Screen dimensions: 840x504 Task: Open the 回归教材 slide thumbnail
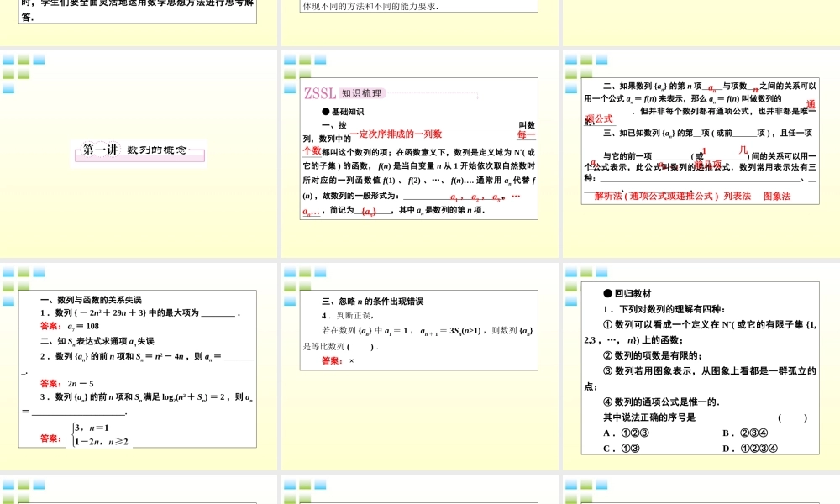(701, 366)
